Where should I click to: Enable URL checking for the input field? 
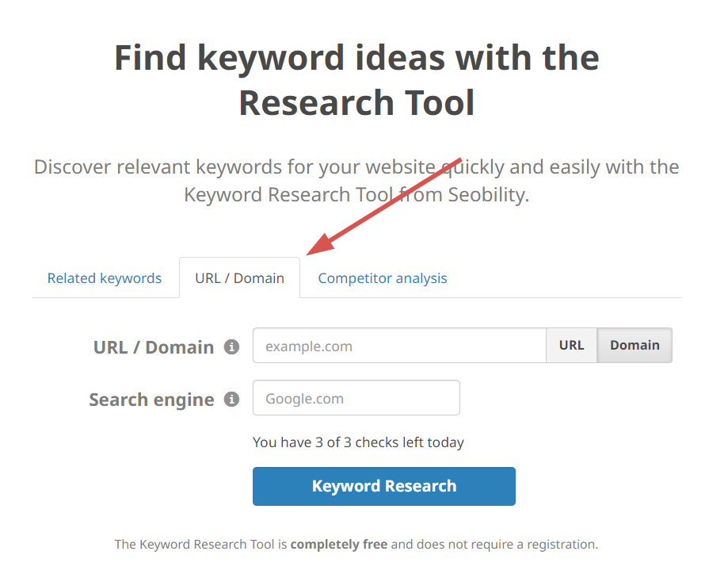tap(571, 345)
